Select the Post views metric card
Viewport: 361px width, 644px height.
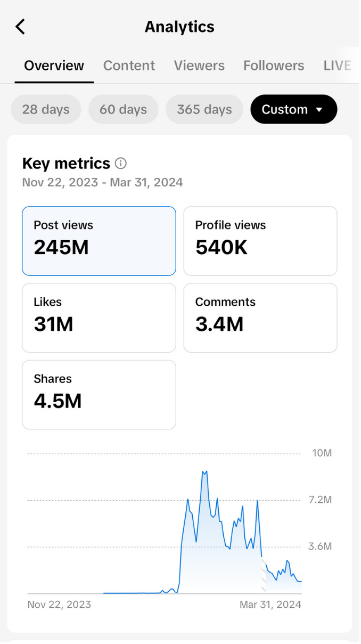[x=99, y=241]
